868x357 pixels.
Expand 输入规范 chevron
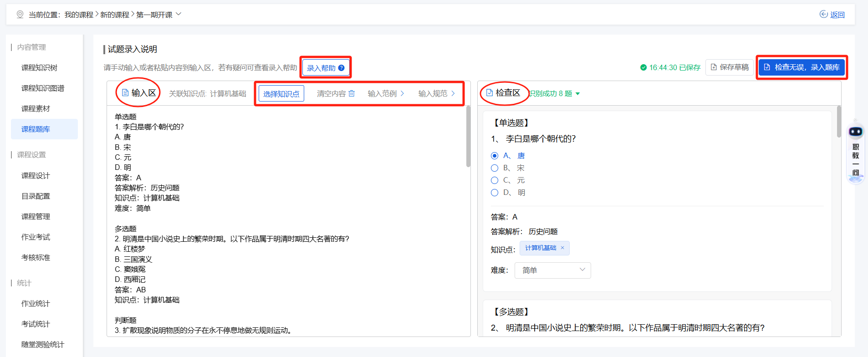pos(453,93)
